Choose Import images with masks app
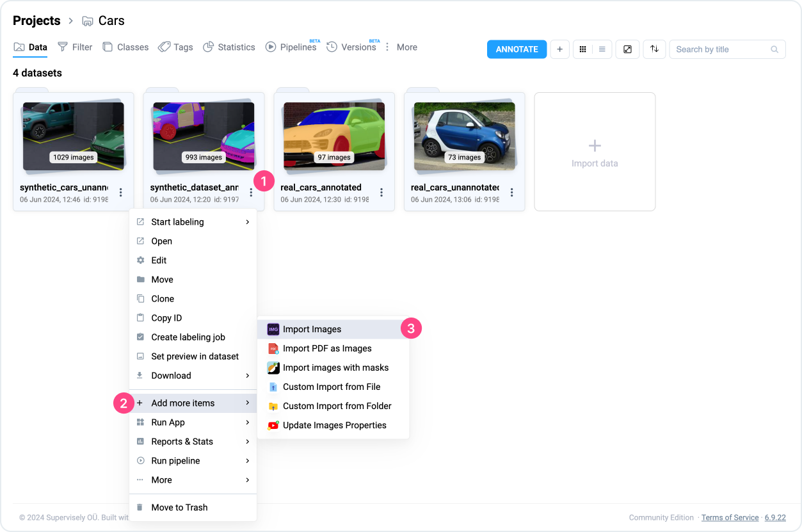802x532 pixels. pyautogui.click(x=335, y=367)
